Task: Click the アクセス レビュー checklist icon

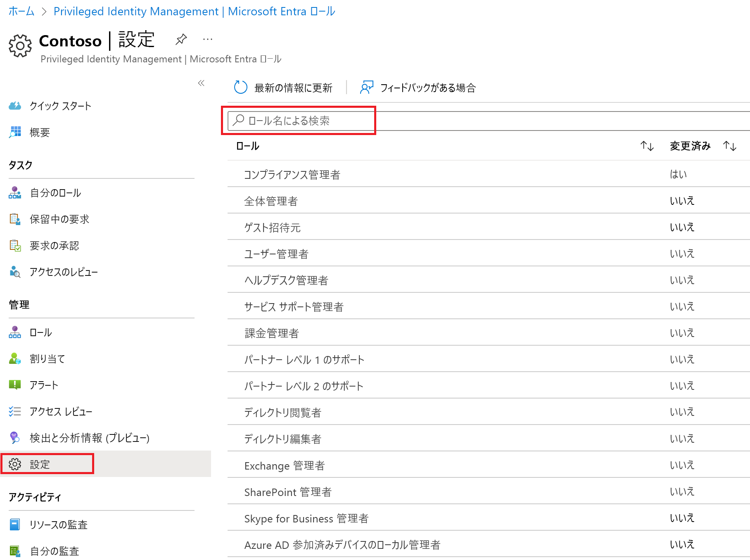Action: pos(15,411)
